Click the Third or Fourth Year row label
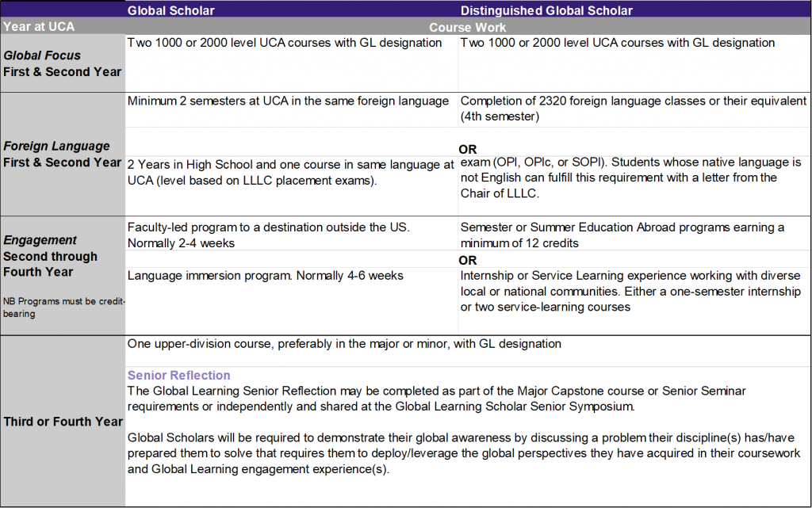Viewport: 812px width, 508px height. pyautogui.click(x=63, y=422)
